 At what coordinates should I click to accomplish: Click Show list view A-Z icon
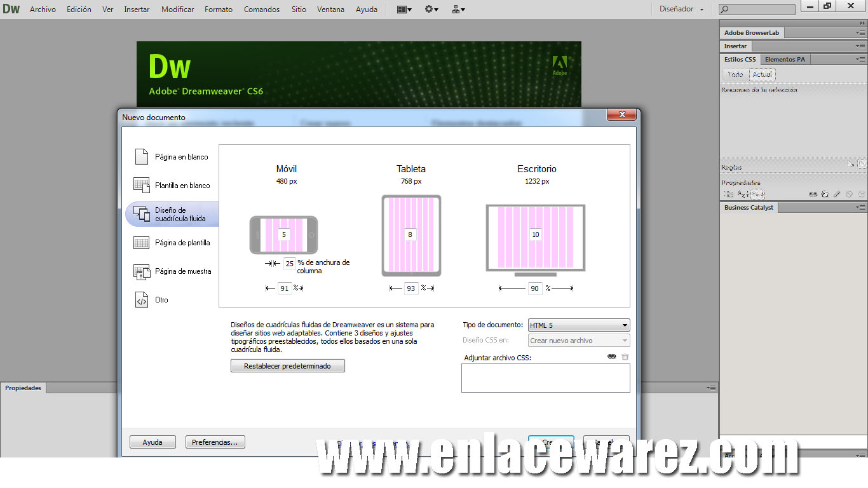point(743,194)
